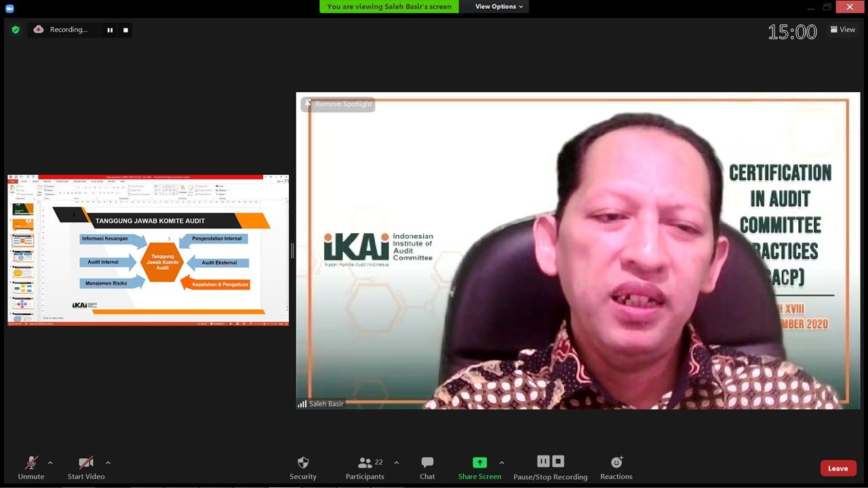Image resolution: width=868 pixels, height=488 pixels.
Task: Open the Chat panel
Action: (427, 468)
